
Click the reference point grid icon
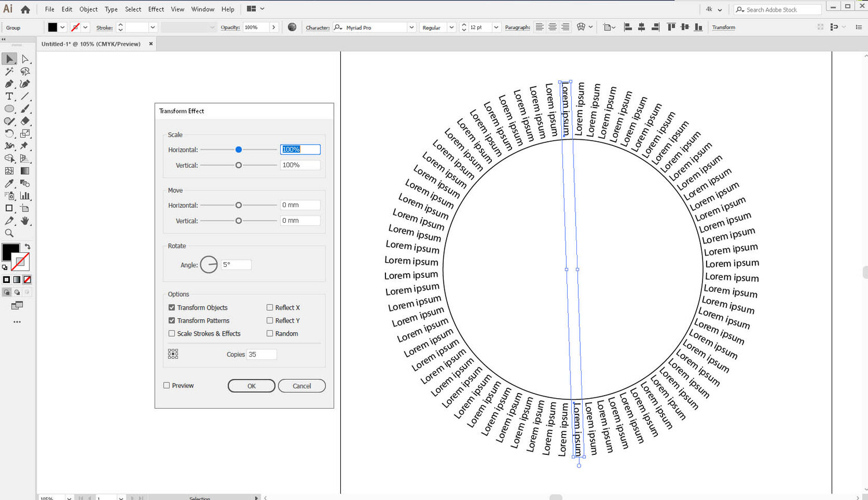click(173, 354)
